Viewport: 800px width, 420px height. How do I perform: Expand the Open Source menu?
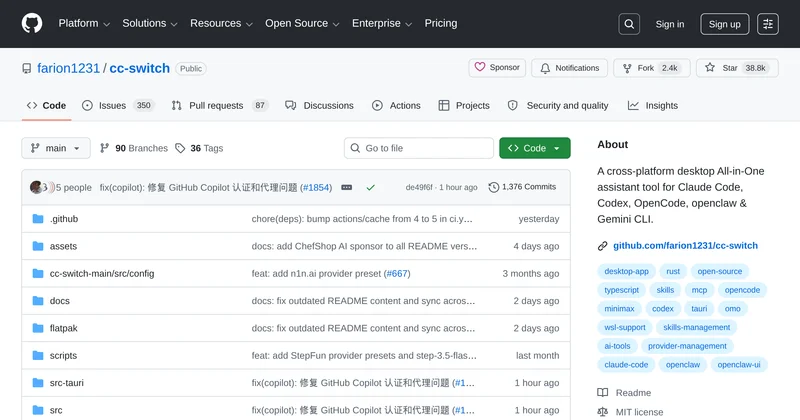pyautogui.click(x=302, y=24)
